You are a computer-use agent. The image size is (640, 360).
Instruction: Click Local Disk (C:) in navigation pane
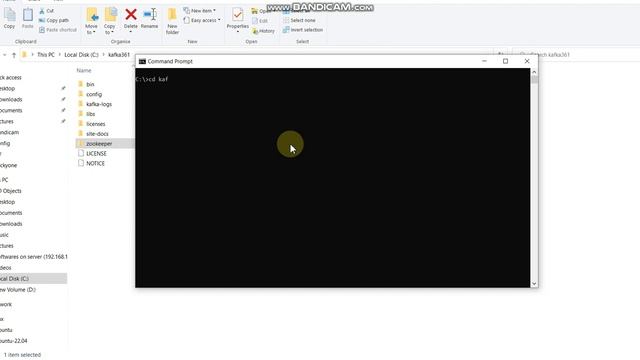(33, 279)
